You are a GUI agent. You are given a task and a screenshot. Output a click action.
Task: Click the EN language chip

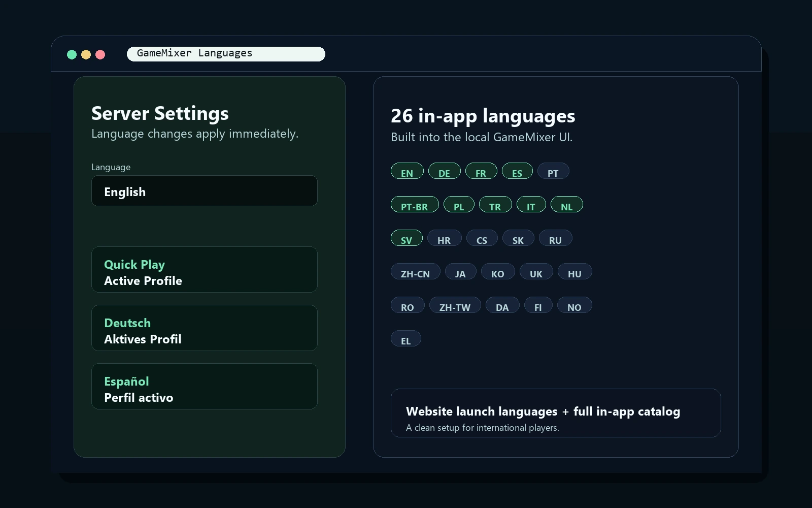click(x=407, y=171)
